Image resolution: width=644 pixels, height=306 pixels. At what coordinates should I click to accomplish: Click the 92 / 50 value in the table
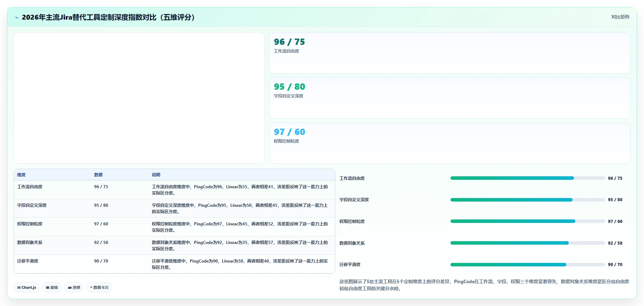(101, 243)
